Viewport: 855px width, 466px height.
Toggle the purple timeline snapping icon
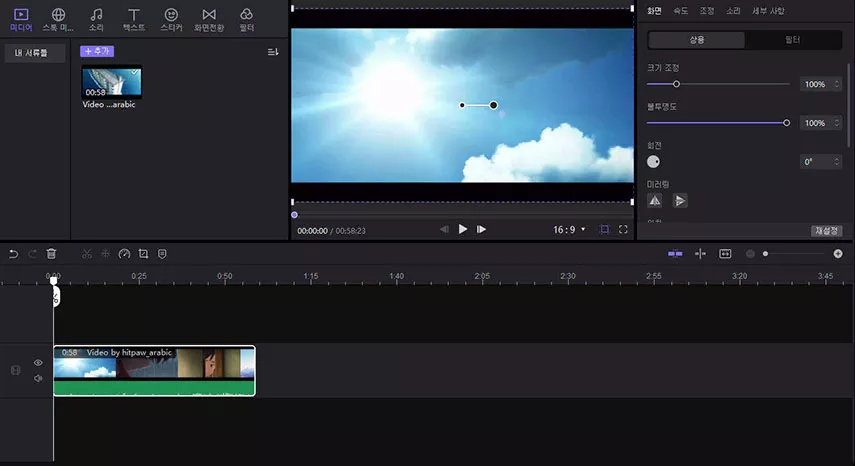point(675,254)
